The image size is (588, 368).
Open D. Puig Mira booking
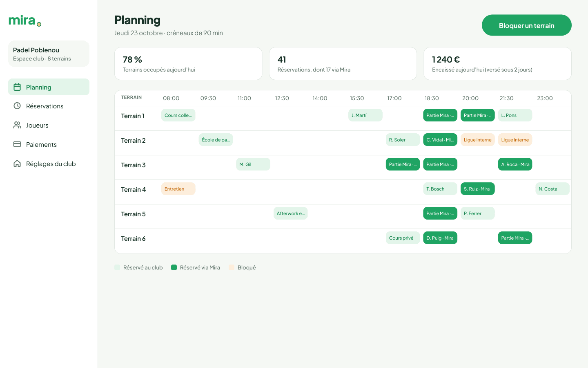coord(440,238)
